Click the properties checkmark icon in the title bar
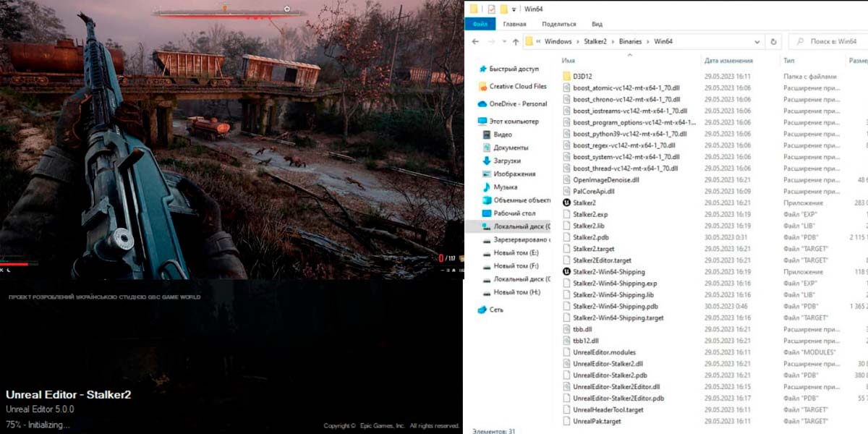This screenshot has width=868, height=434. 492,9
